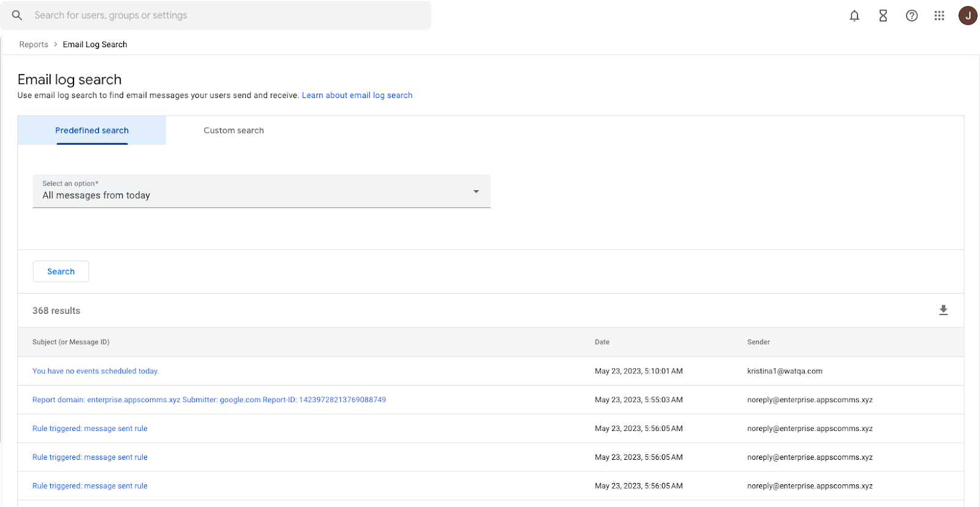Open the All messages from today combo box
Screen dimensions: 980x507
click(x=262, y=191)
